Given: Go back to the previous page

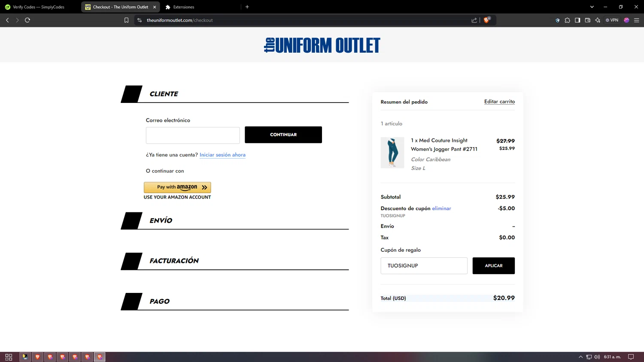Looking at the screenshot, I should point(7,20).
